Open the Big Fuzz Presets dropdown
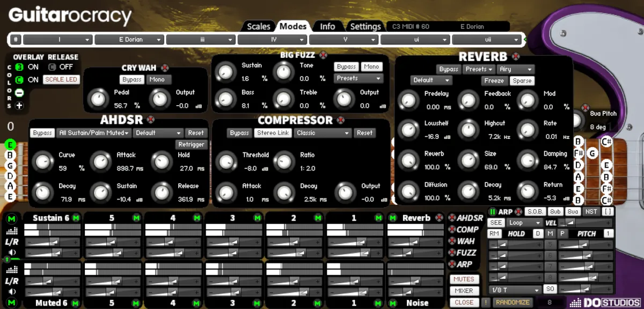The width and height of the screenshot is (644, 309). pos(358,78)
